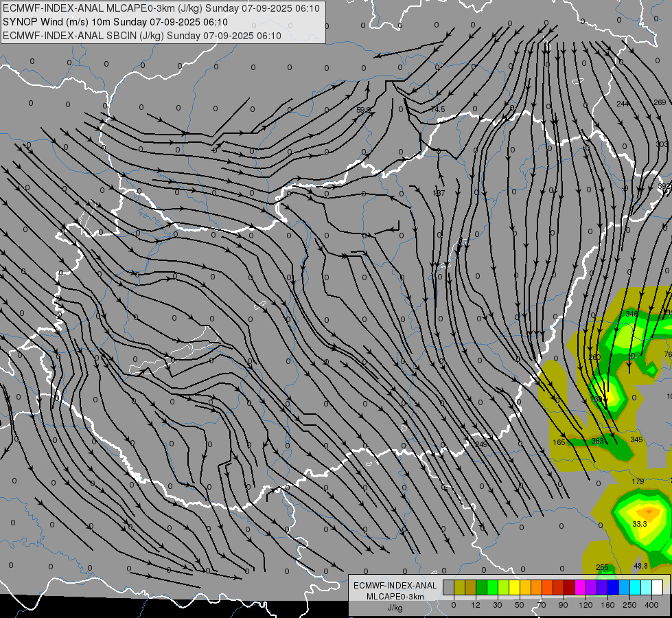Click the map value 74.5
Screen dimensions: 672x618
[437, 109]
